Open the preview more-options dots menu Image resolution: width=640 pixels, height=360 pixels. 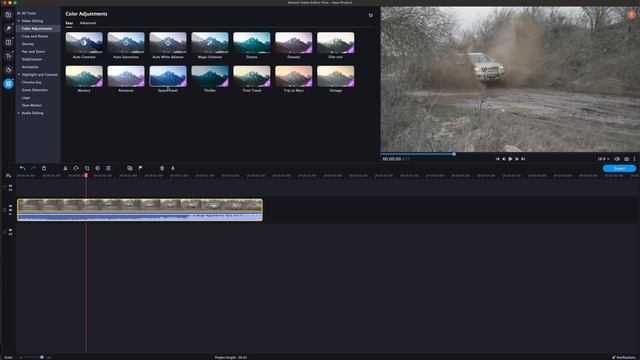634,159
